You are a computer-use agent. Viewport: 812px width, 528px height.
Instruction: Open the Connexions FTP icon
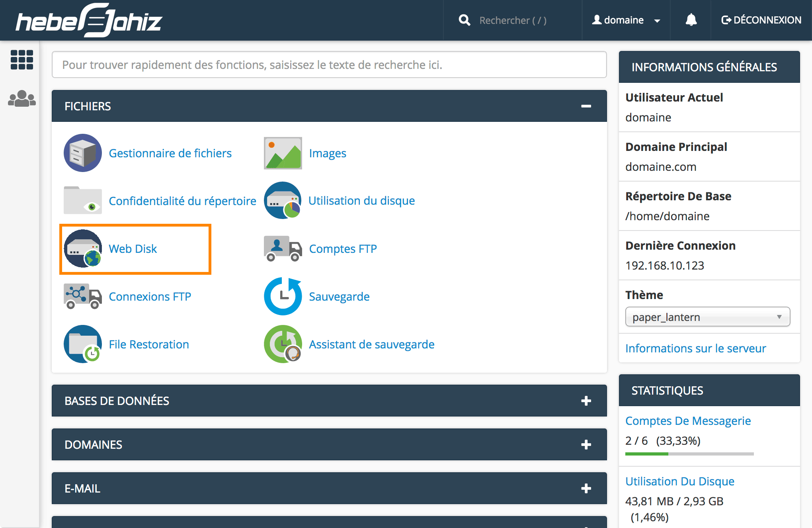click(83, 296)
